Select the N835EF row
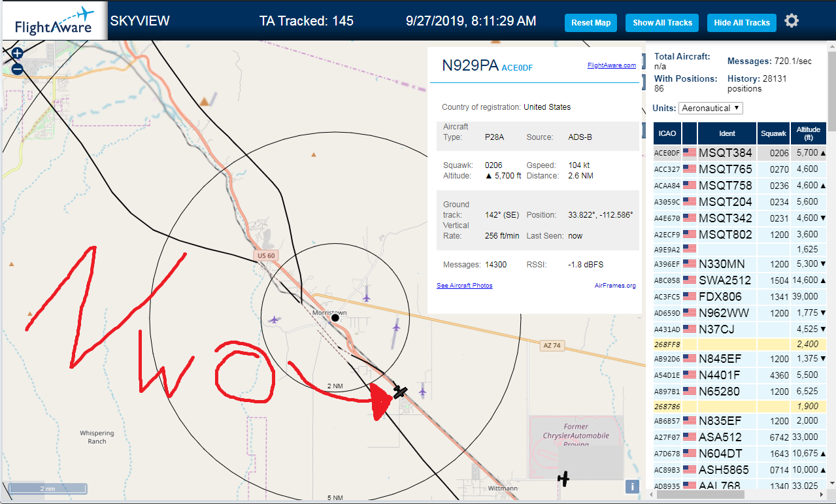836x504 pixels. (x=740, y=421)
